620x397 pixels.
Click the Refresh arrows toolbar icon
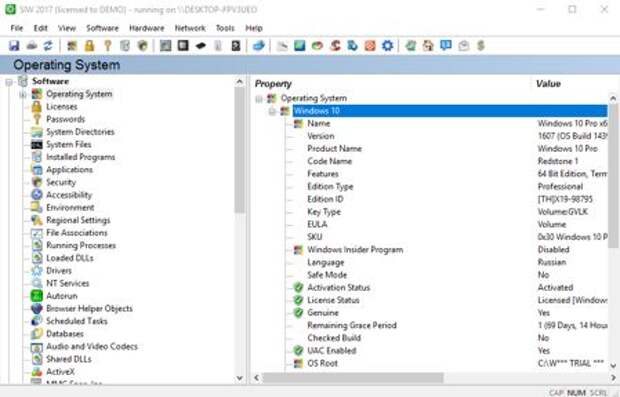point(48,46)
